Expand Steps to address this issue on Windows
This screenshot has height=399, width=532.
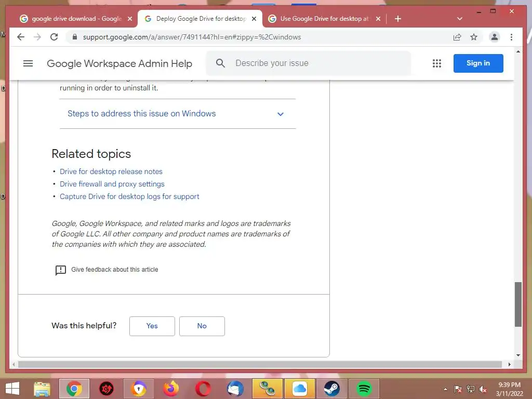tap(178, 114)
